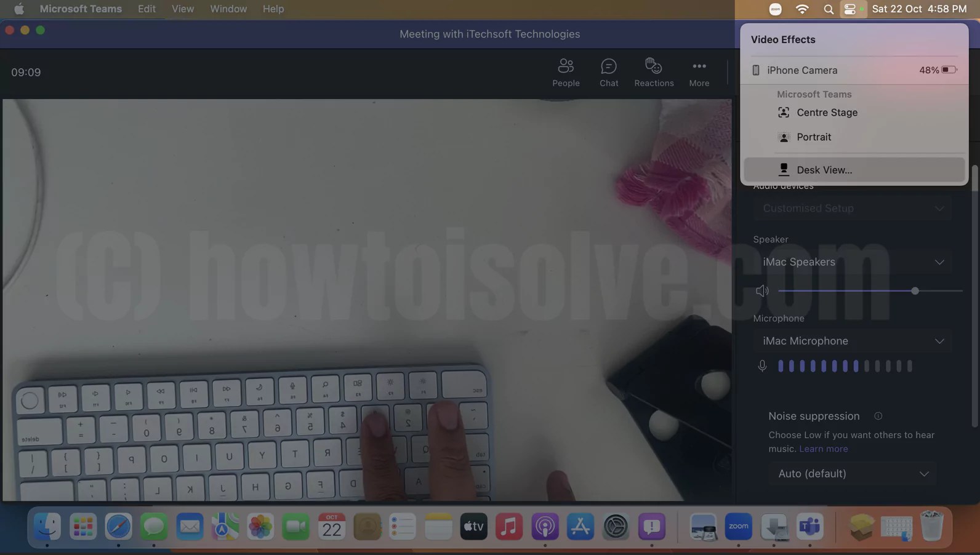This screenshot has width=980, height=555.
Task: Click the Noise suppression info icon
Action: (x=878, y=417)
